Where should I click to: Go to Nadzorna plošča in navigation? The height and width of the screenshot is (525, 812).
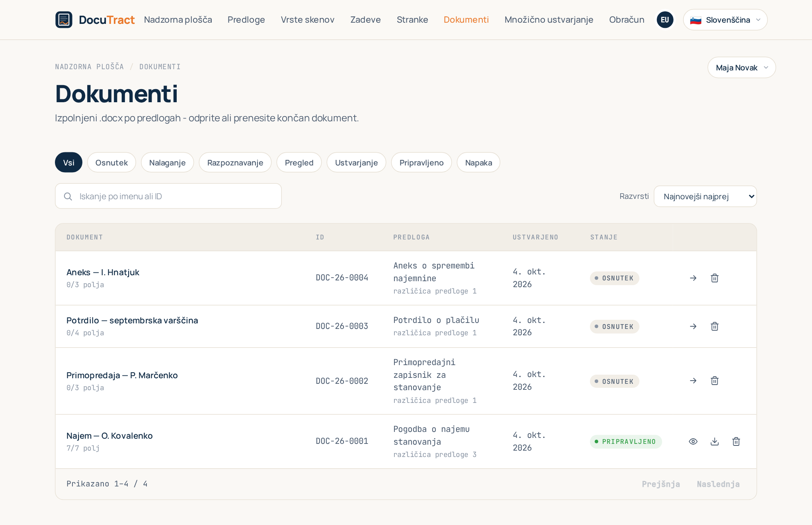[178, 19]
